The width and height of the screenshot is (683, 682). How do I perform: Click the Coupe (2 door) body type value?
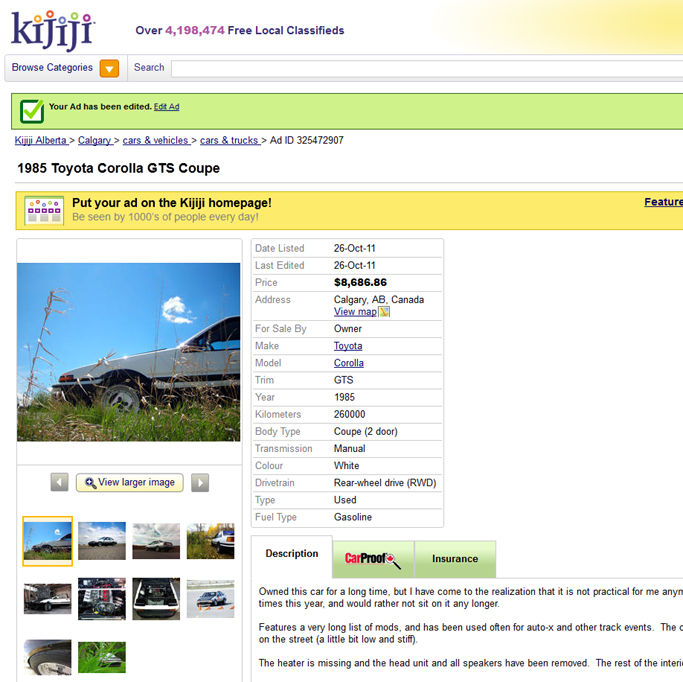pyautogui.click(x=366, y=432)
